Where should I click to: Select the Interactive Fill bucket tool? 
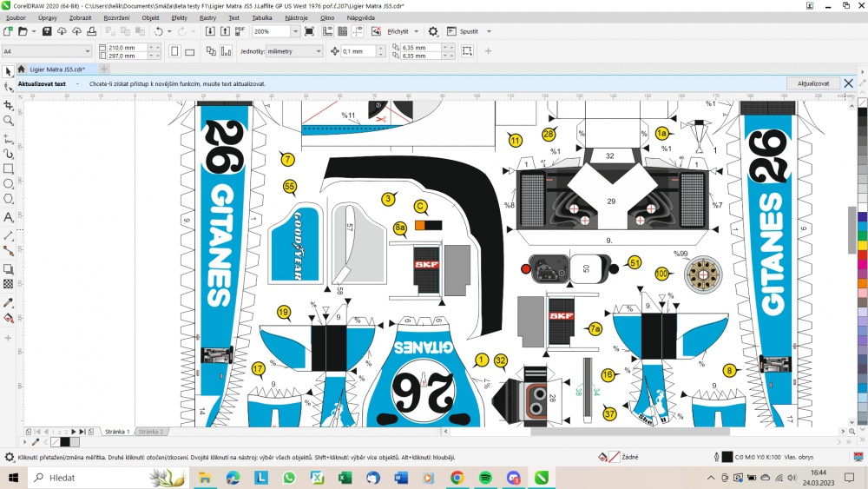pyautogui.click(x=9, y=319)
